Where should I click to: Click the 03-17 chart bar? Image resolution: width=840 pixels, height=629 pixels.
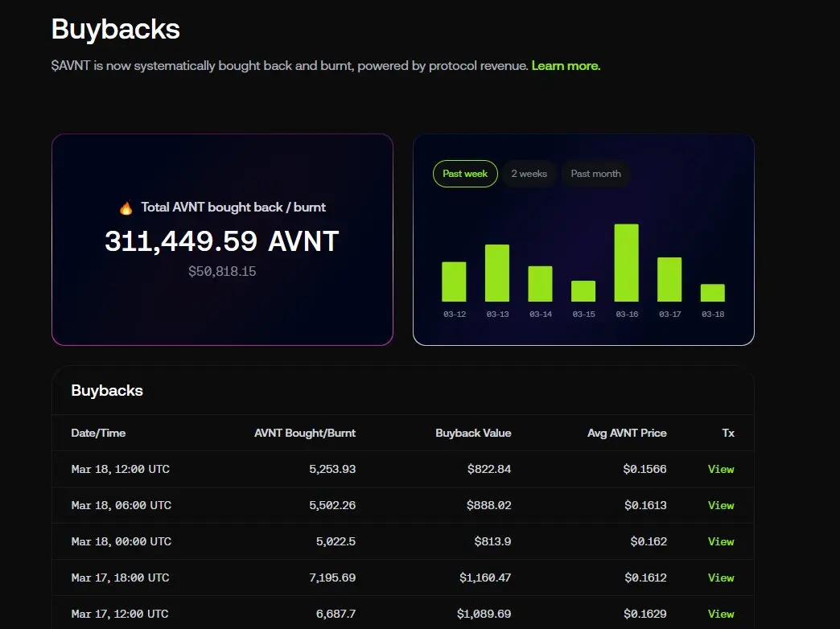669,279
